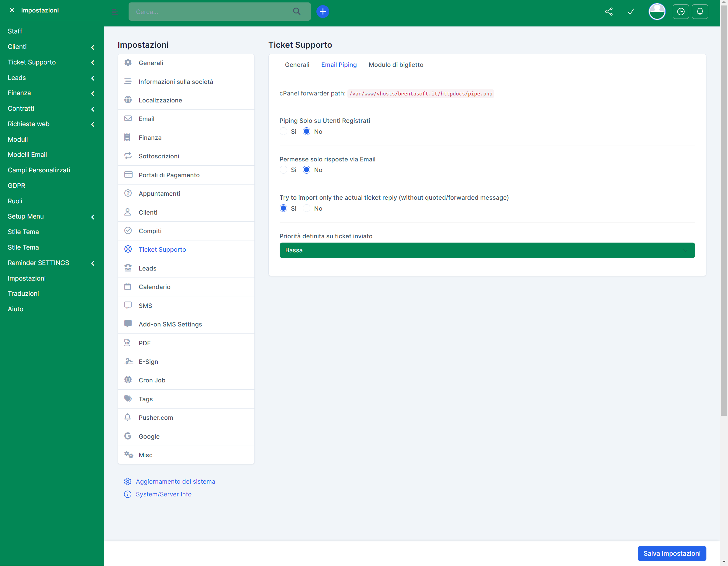Open the Bassa priority dropdown
The height and width of the screenshot is (566, 728).
(487, 250)
